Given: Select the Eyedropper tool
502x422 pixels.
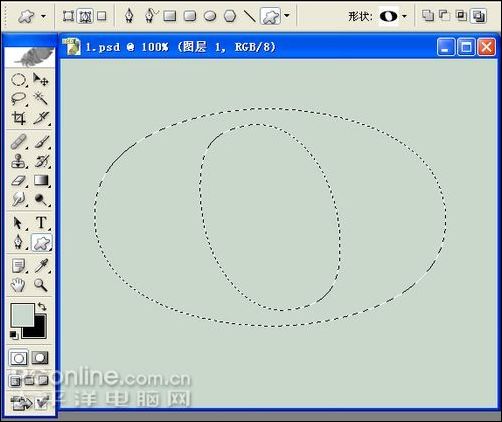Looking at the screenshot, I should tap(41, 266).
